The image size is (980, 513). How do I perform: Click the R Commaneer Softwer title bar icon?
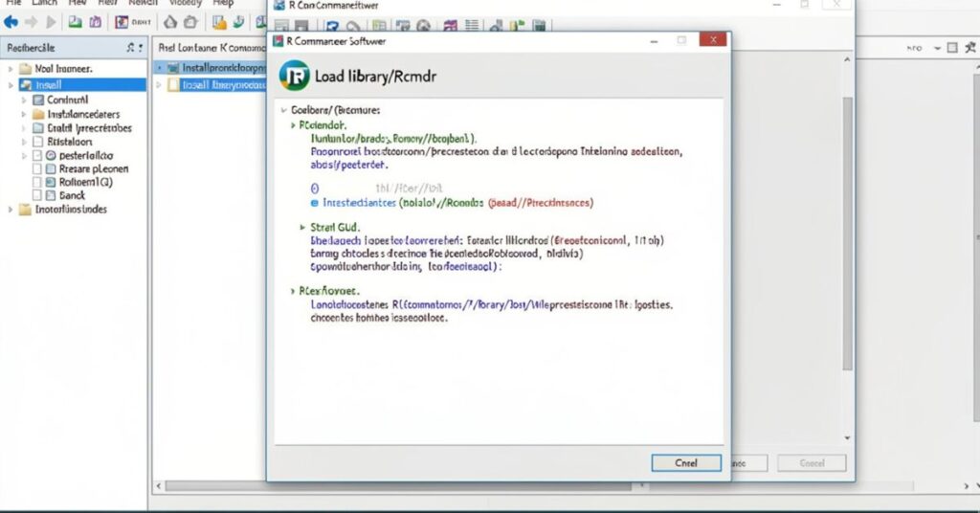pyautogui.click(x=278, y=41)
